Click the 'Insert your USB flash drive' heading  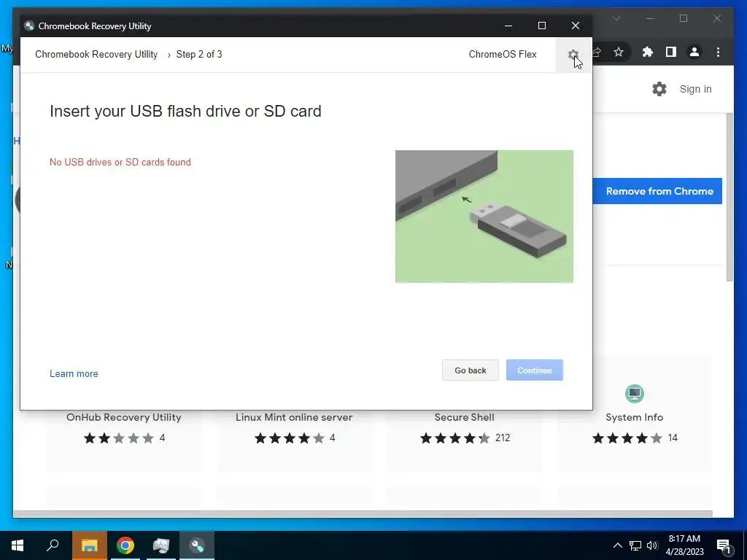point(185,111)
